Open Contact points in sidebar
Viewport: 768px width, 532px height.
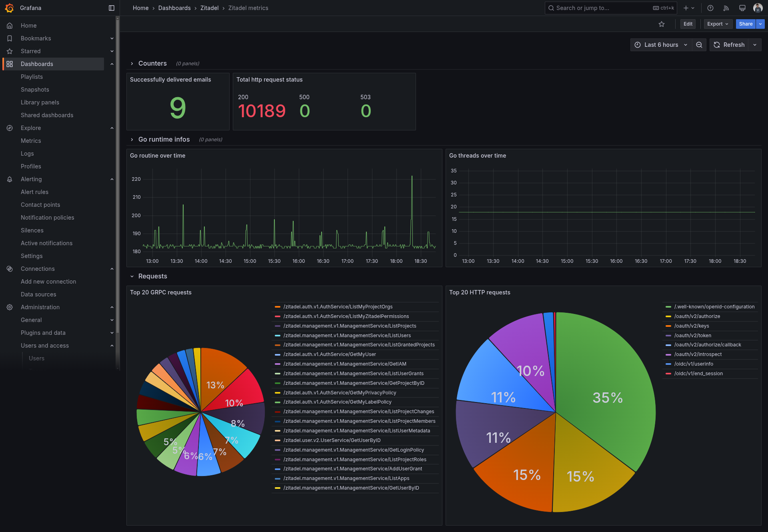[40, 205]
